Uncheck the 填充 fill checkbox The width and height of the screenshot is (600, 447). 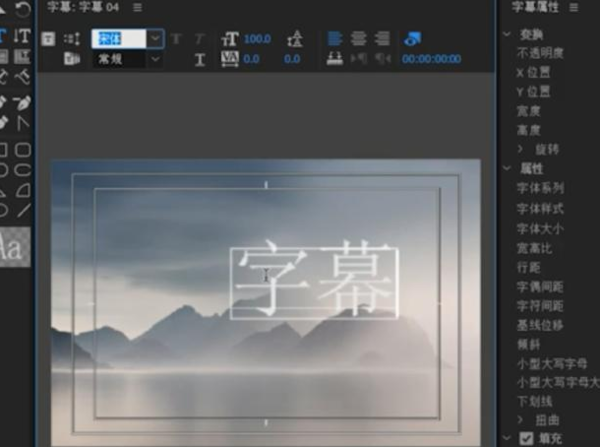(x=527, y=438)
